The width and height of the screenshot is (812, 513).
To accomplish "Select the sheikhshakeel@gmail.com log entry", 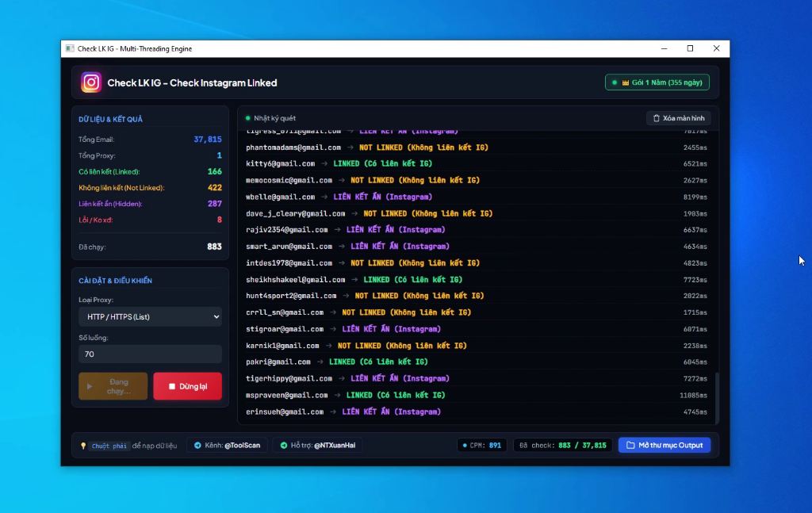I will [x=477, y=280].
